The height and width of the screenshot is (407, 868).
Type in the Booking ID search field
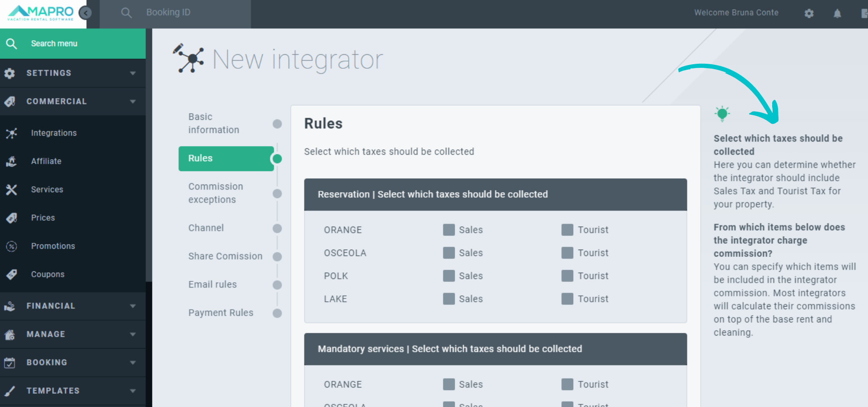pyautogui.click(x=181, y=12)
